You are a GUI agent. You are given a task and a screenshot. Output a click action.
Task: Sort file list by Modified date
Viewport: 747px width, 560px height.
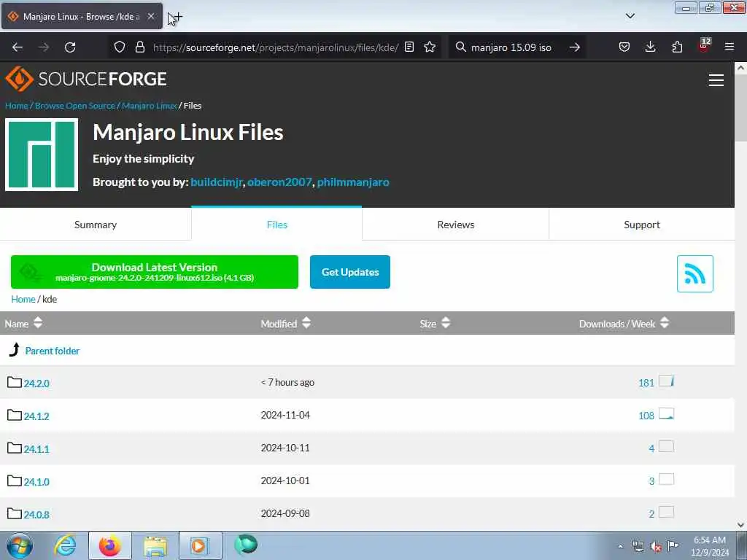(285, 323)
